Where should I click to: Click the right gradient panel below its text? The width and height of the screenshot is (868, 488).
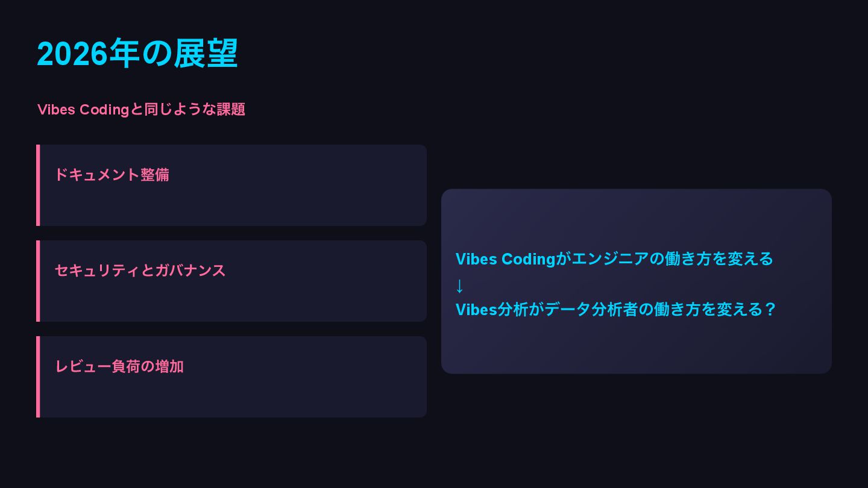(637, 346)
